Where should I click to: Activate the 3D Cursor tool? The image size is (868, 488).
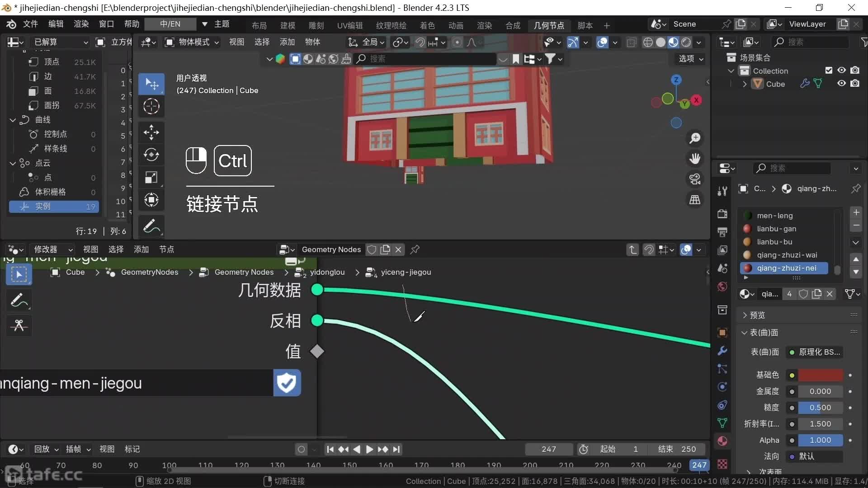[x=151, y=107]
